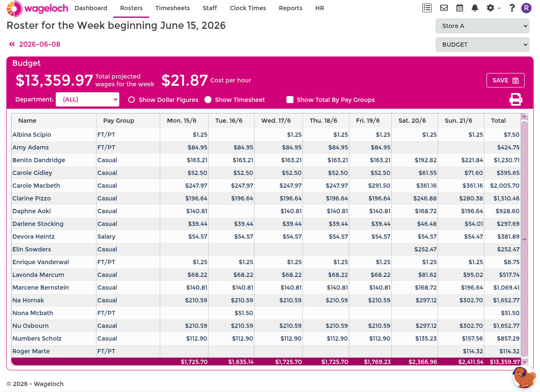The image size is (540, 392).
Task: Click Numbers Scholz name
Action: pos(37,338)
